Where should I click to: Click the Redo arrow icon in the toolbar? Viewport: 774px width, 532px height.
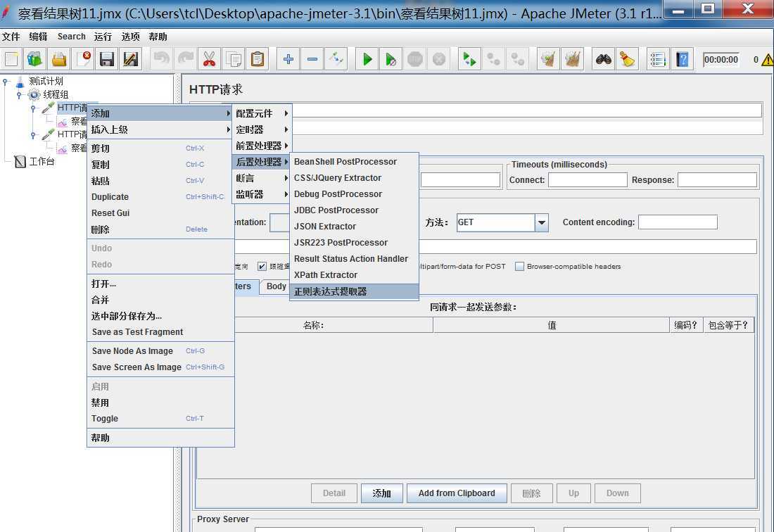coord(186,60)
